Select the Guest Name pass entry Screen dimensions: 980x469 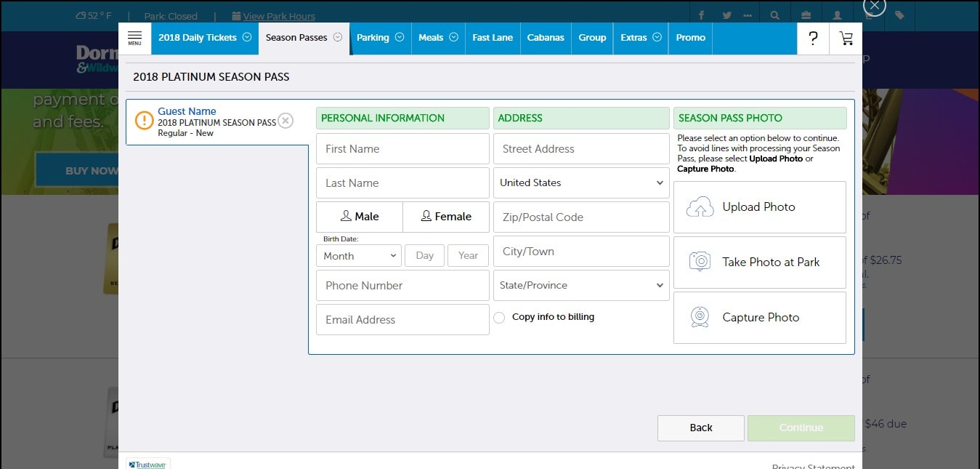click(217, 122)
